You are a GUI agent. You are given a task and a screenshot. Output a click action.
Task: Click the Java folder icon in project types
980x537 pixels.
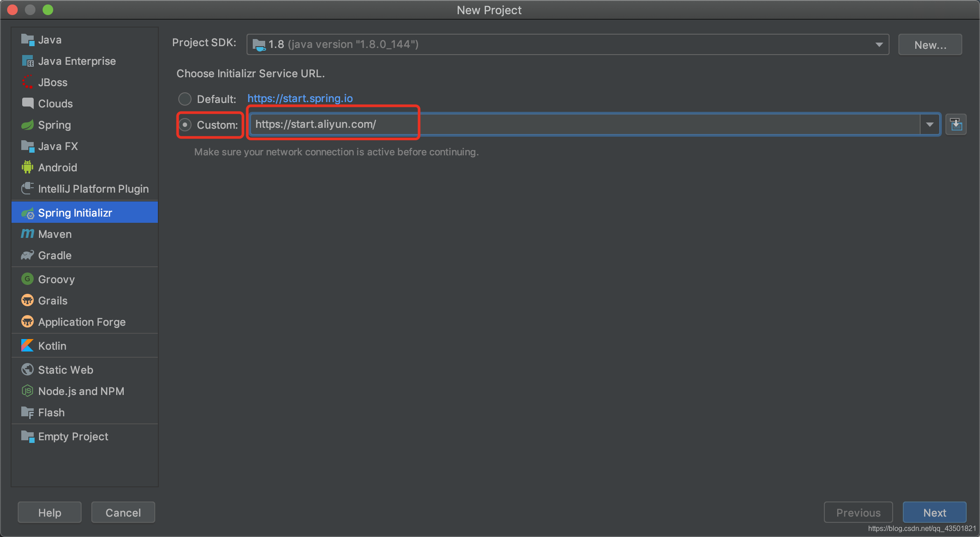[27, 40]
